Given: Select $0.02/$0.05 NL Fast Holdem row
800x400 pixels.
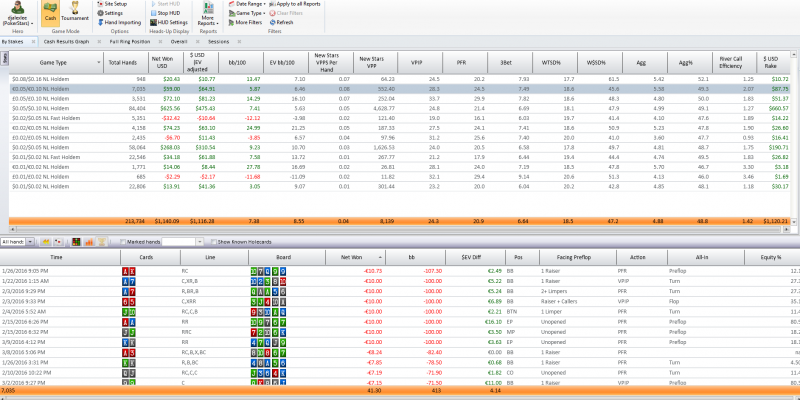Looking at the screenshot, I should pos(400,117).
